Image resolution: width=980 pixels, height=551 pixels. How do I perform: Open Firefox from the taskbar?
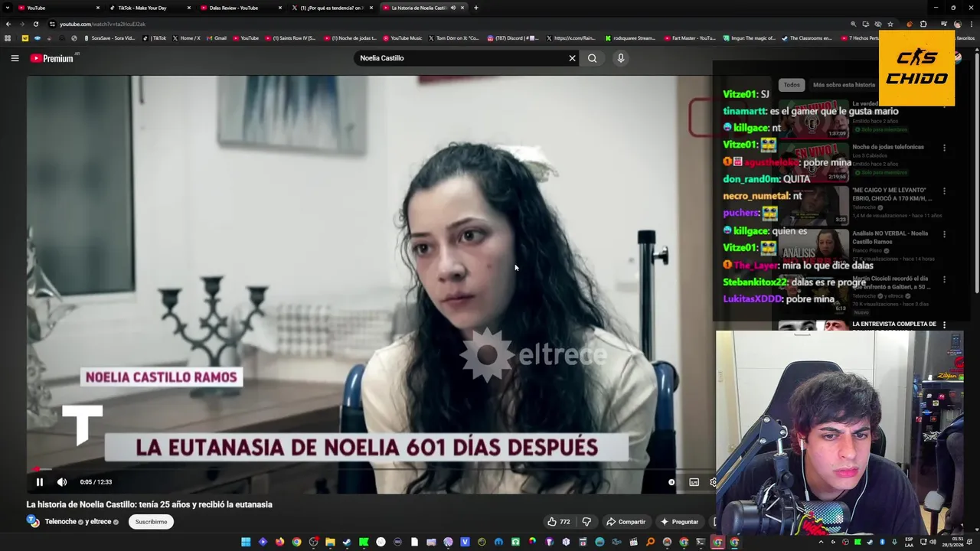[x=279, y=542]
